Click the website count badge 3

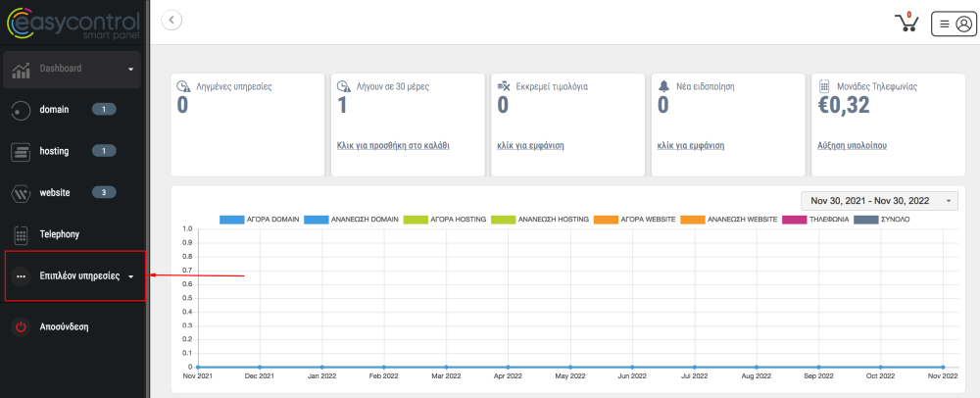click(x=104, y=192)
